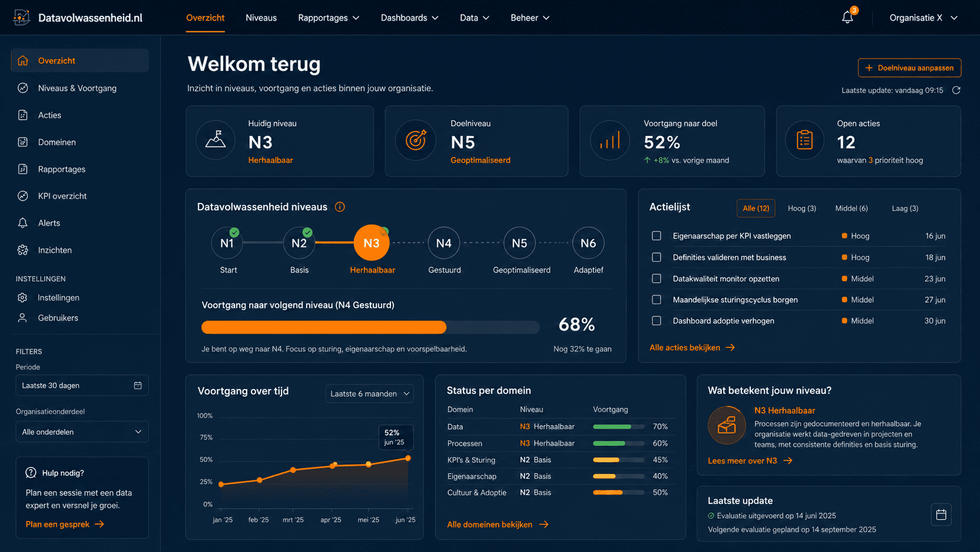Image resolution: width=980 pixels, height=552 pixels.
Task: Click the mountain flag icon in Huidig niveau
Action: (216, 140)
